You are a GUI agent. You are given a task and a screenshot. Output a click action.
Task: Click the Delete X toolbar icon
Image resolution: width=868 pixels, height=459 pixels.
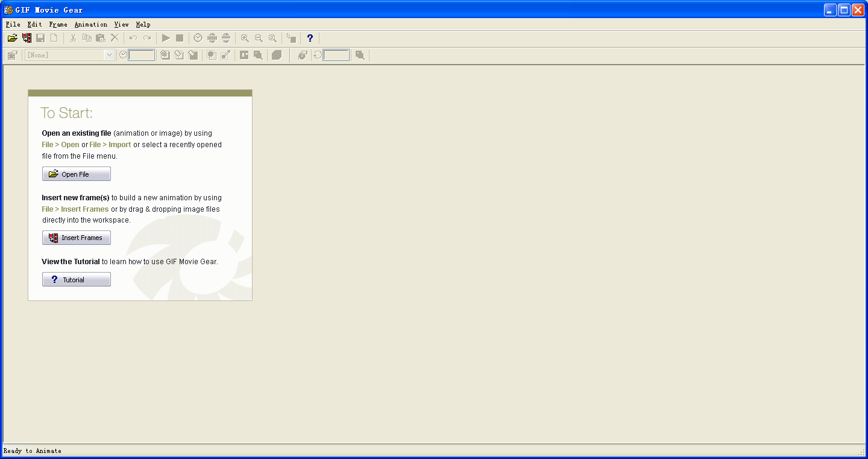(x=115, y=38)
